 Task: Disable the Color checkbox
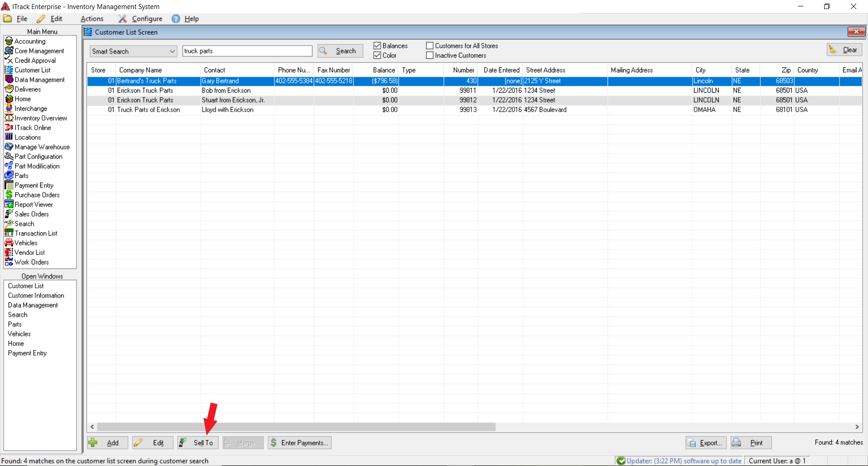pyautogui.click(x=377, y=55)
